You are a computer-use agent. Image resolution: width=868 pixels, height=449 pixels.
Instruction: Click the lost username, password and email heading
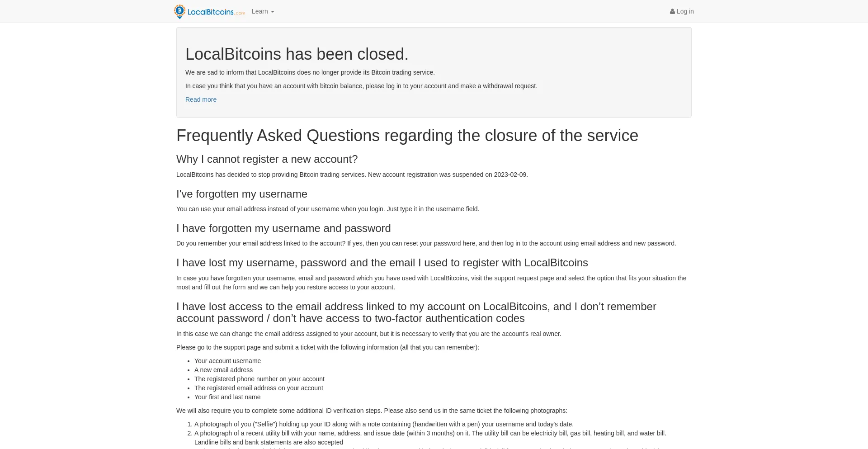[x=382, y=262]
